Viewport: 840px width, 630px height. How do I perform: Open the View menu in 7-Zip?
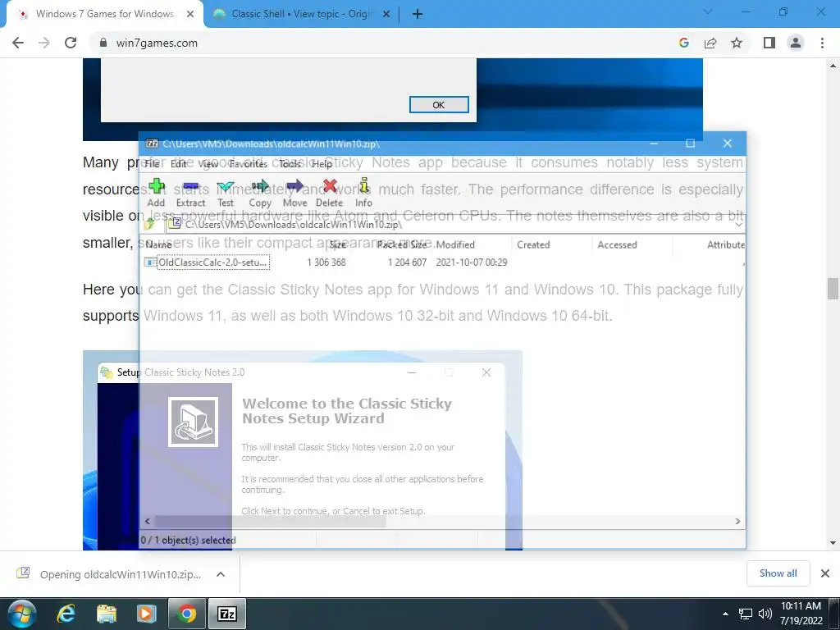208,164
